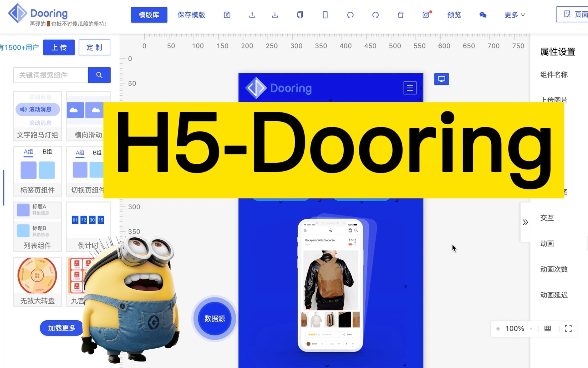
Task: Click the download arrow icon in toolbar
Action: (x=275, y=15)
